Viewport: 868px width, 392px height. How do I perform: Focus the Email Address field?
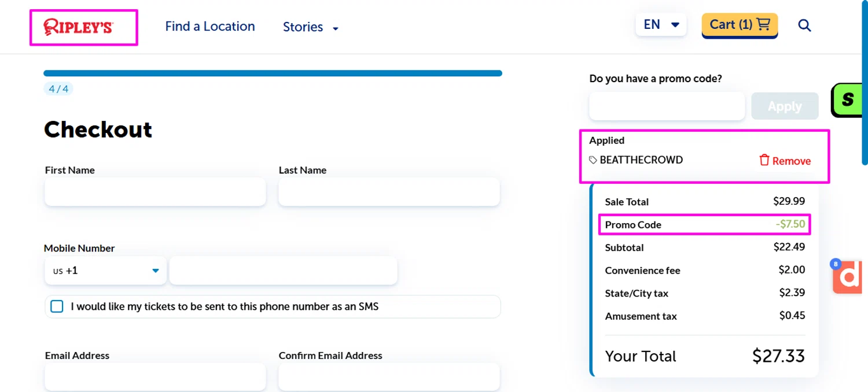(155, 377)
